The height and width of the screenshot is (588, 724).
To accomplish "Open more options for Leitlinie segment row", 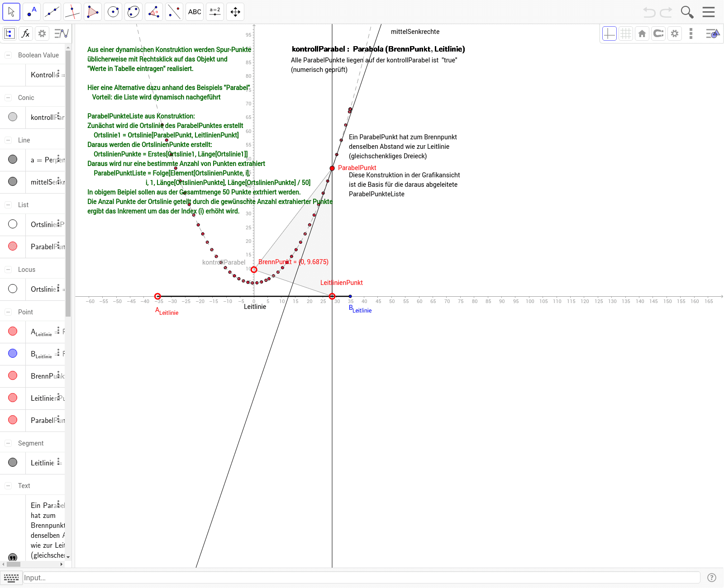I will click(58, 461).
